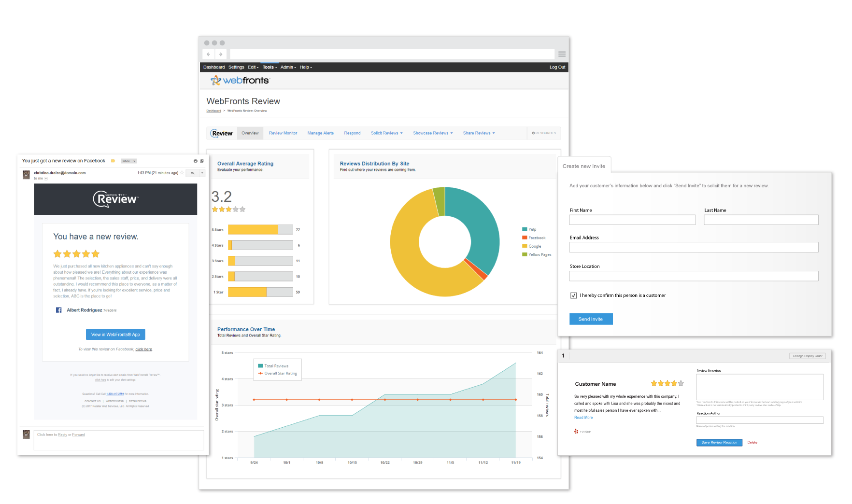The width and height of the screenshot is (852, 504).
Task: Click the four-star rating beside Customer Name
Action: [x=667, y=383]
